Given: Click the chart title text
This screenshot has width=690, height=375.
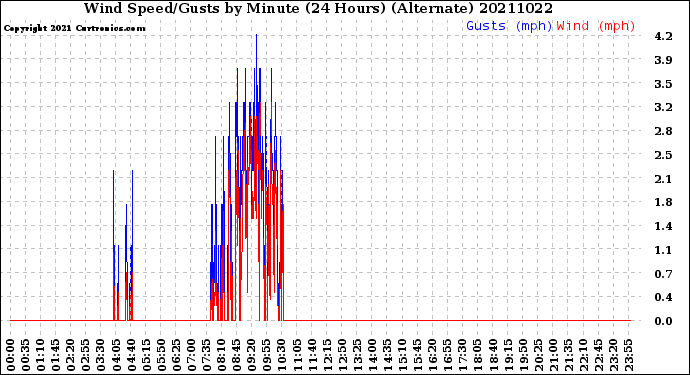Looking at the screenshot, I should (318, 8).
